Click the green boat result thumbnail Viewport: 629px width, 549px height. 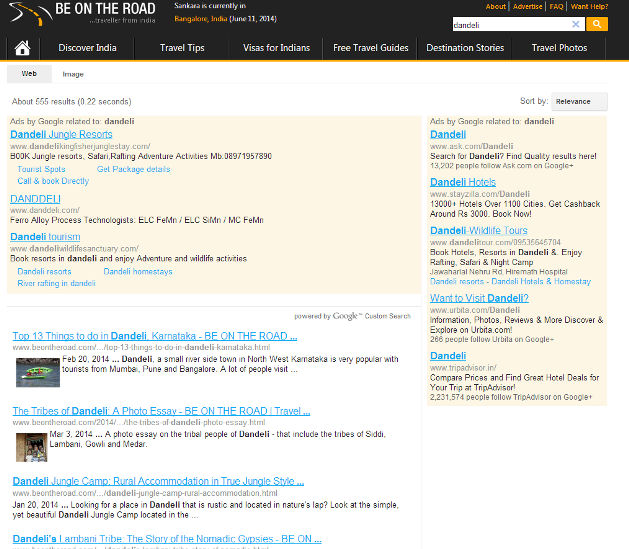coord(38,373)
